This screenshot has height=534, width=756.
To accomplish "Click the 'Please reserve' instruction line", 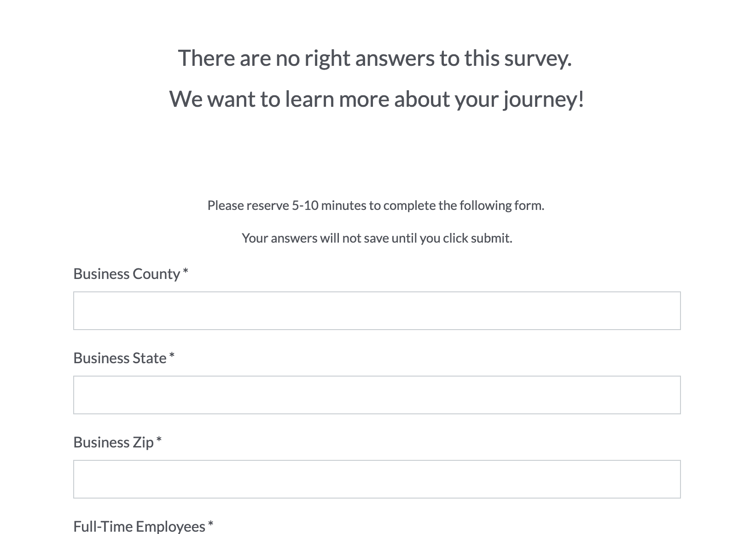I will pyautogui.click(x=376, y=205).
